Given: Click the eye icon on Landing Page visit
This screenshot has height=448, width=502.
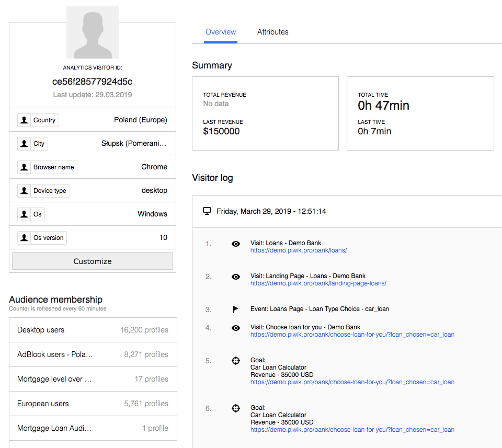Looking at the screenshot, I should click(x=235, y=277).
